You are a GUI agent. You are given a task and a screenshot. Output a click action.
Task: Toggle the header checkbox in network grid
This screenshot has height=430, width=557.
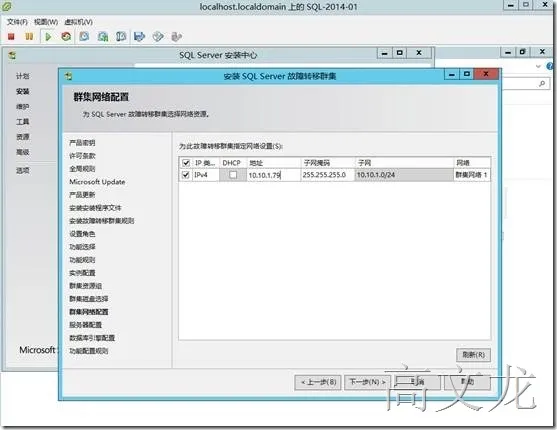tap(186, 163)
